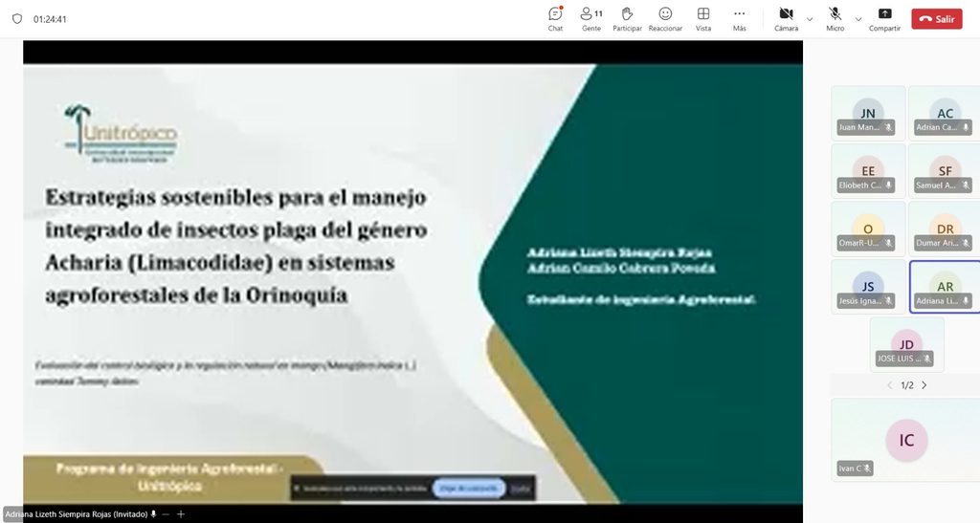Screen dimensions: 980x523
Task: Open the Reaccionar emoji reactions
Action: pos(665,19)
